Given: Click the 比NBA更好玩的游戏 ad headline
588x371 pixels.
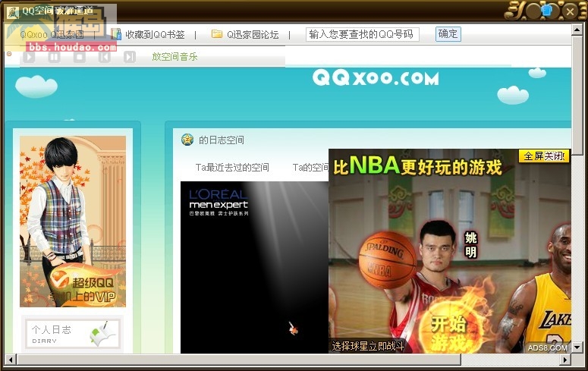Looking at the screenshot, I should pos(417,166).
